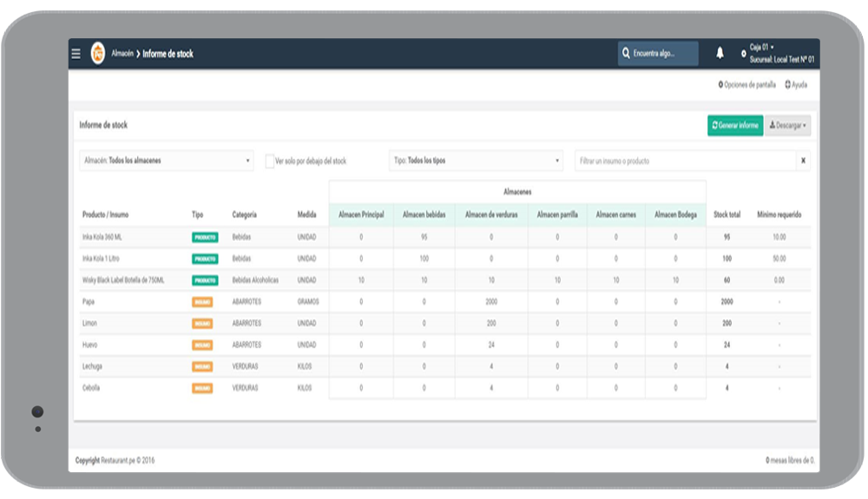
Task: Clear the filter with the X icon
Action: [803, 161]
